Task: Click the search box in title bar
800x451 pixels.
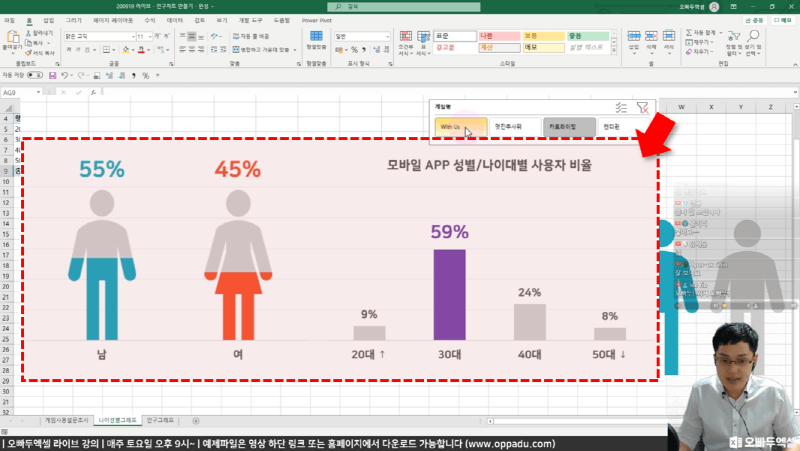Action: [404, 7]
